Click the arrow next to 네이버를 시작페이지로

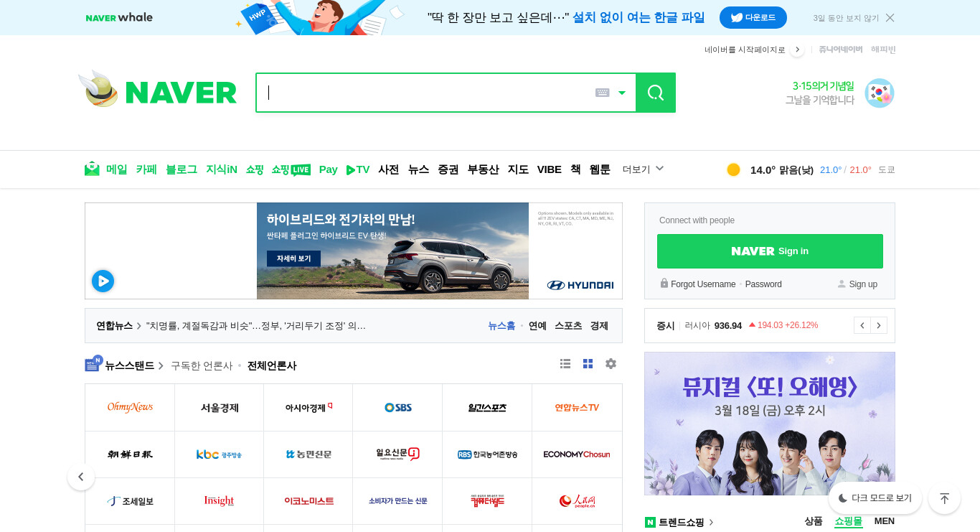click(797, 50)
